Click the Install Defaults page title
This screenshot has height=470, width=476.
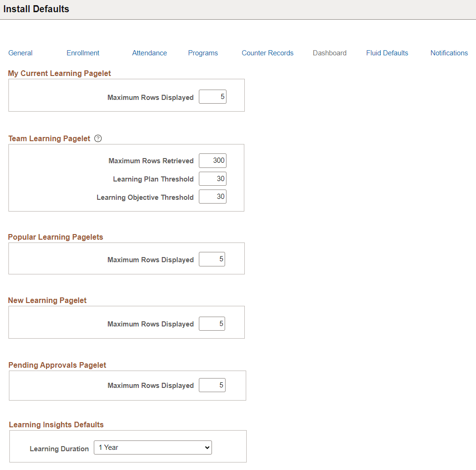(x=36, y=9)
